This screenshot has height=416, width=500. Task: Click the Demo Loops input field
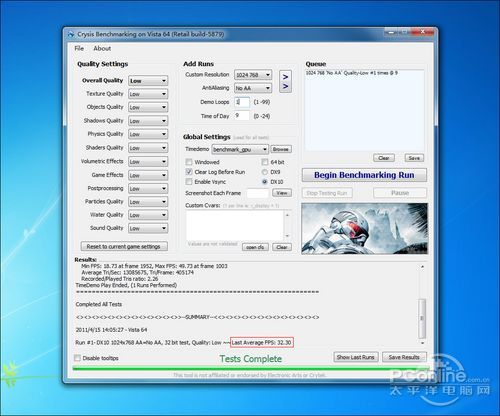(242, 102)
